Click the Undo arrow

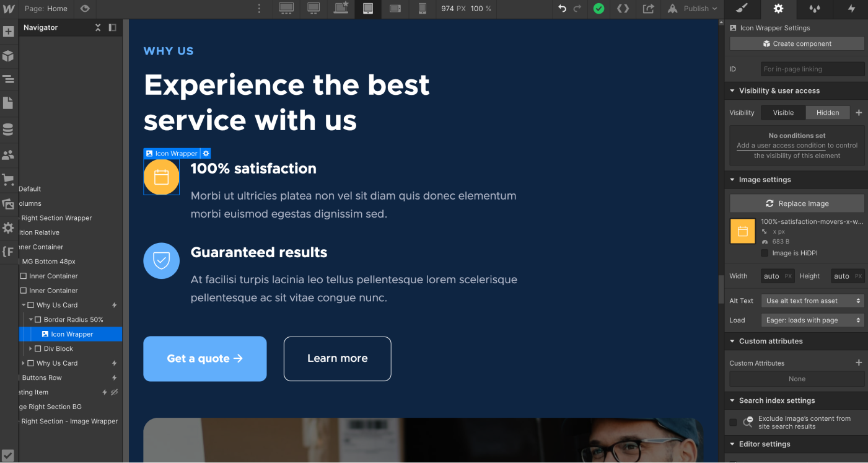pos(562,9)
